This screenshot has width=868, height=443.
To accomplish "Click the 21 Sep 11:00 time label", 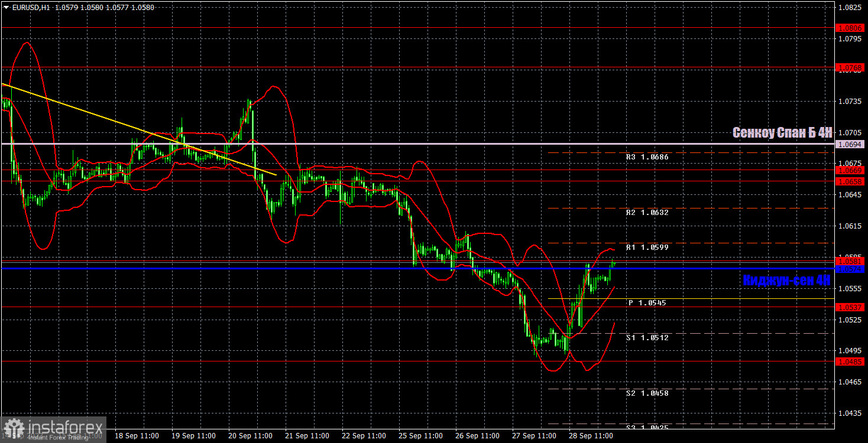I will pyautogui.click(x=306, y=436).
